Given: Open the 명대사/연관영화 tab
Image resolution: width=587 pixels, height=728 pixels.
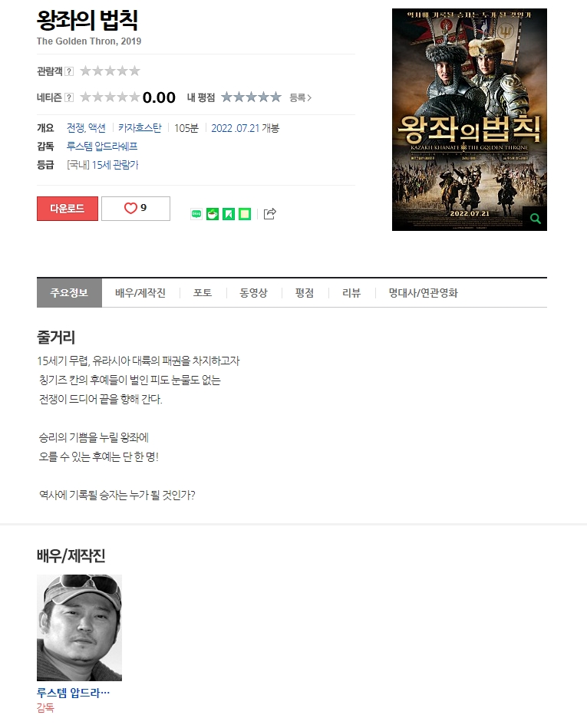Looking at the screenshot, I should (x=423, y=293).
